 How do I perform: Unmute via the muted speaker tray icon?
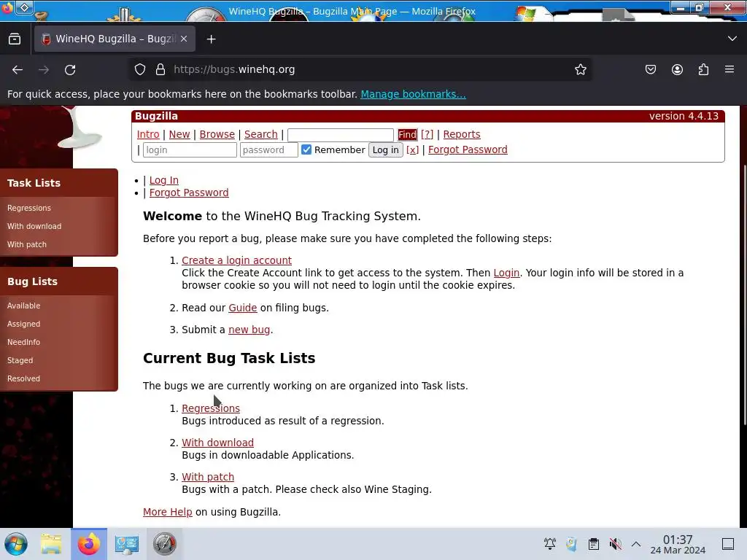616,544
